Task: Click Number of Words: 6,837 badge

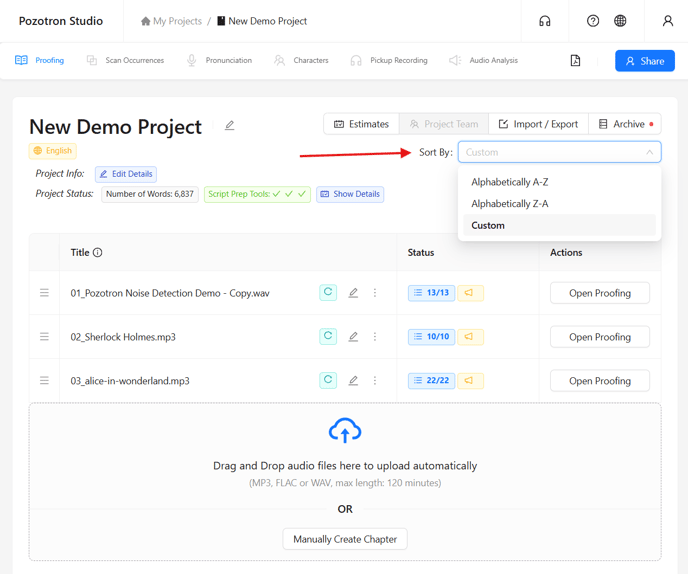Action: coord(150,194)
